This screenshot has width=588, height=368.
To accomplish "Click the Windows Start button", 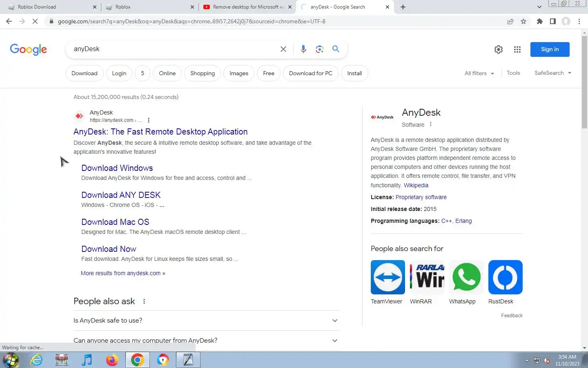I will point(11,360).
